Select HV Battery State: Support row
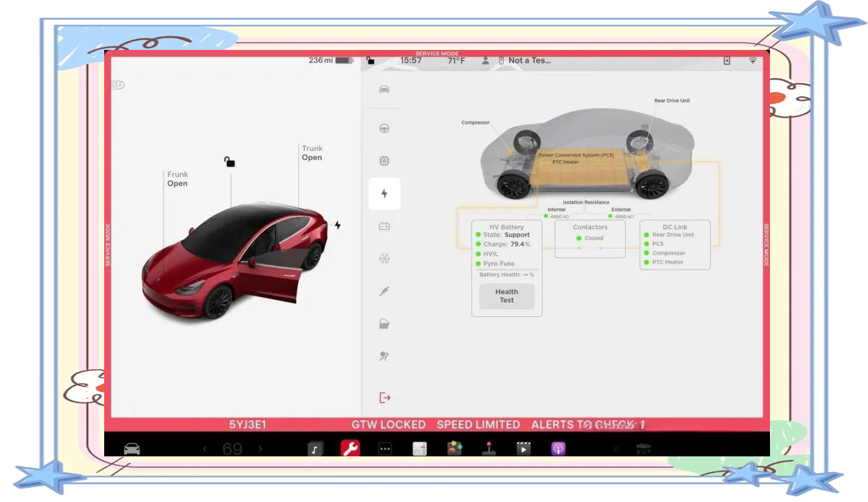This screenshot has width=868, height=502. (503, 235)
